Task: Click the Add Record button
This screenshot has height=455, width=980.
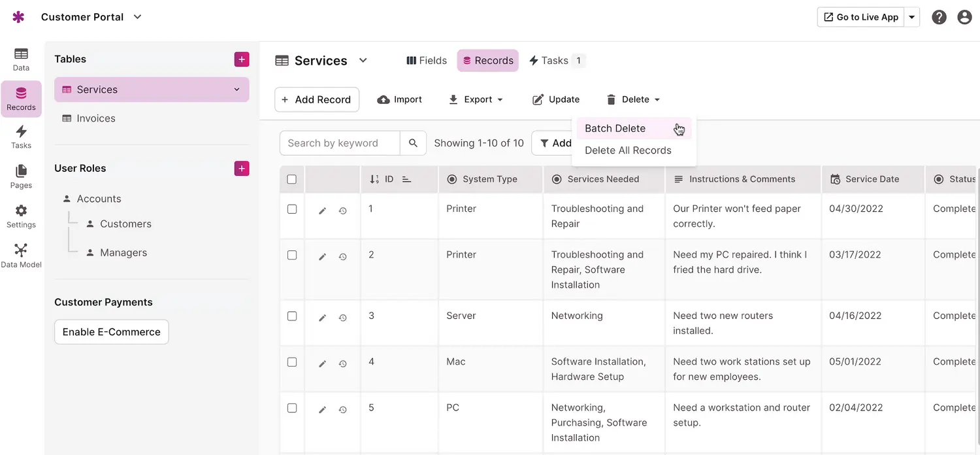Action: [x=317, y=99]
